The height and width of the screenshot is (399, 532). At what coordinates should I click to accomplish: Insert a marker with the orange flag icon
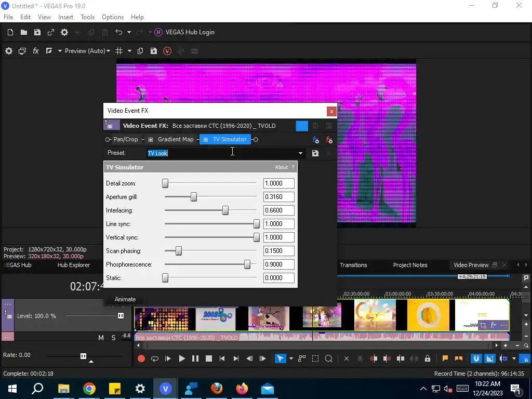pos(445,358)
